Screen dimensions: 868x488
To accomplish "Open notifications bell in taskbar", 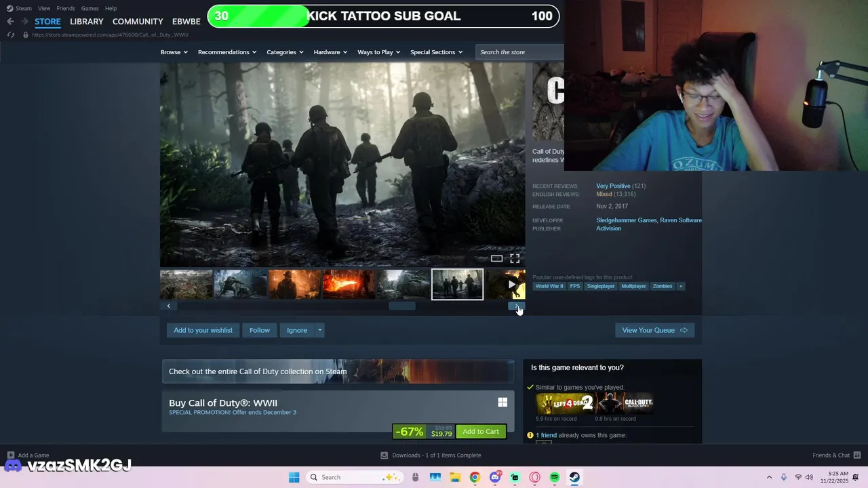I will [856, 477].
